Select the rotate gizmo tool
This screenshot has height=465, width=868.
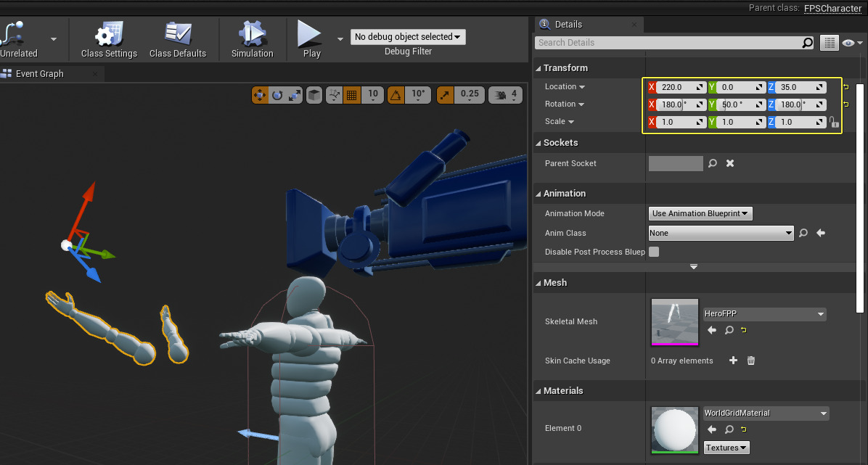tap(278, 95)
